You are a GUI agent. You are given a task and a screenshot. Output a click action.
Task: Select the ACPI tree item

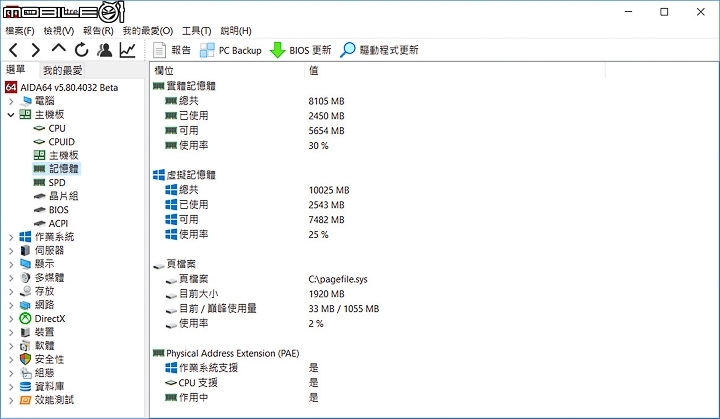pyautogui.click(x=58, y=223)
